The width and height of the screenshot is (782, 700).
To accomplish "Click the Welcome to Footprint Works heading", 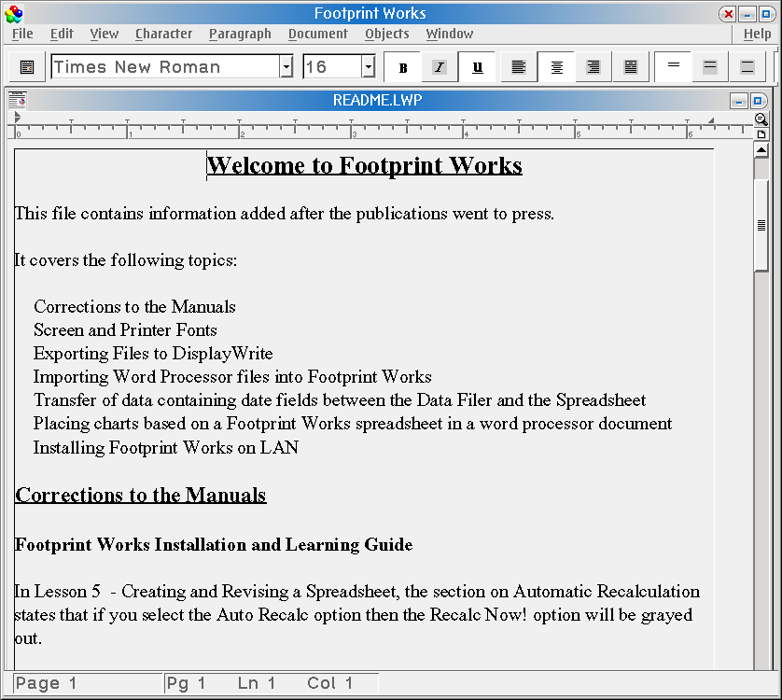I will [x=365, y=165].
